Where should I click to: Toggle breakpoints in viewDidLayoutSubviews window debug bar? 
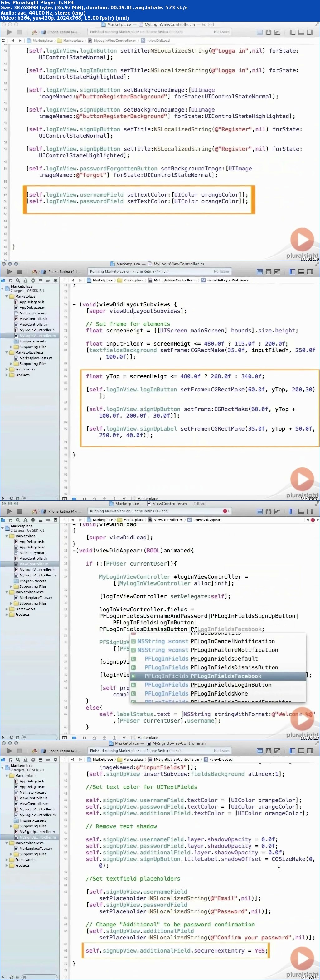point(74,498)
